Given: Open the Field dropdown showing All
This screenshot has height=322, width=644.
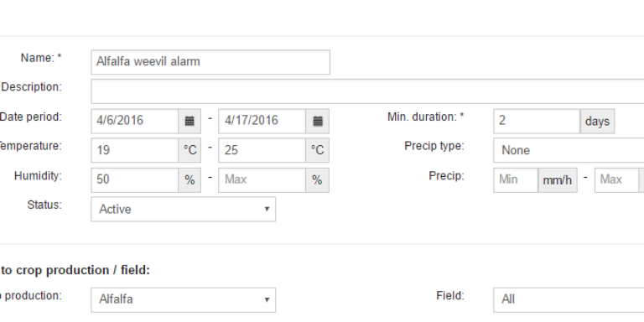Looking at the screenshot, I should point(569,300).
